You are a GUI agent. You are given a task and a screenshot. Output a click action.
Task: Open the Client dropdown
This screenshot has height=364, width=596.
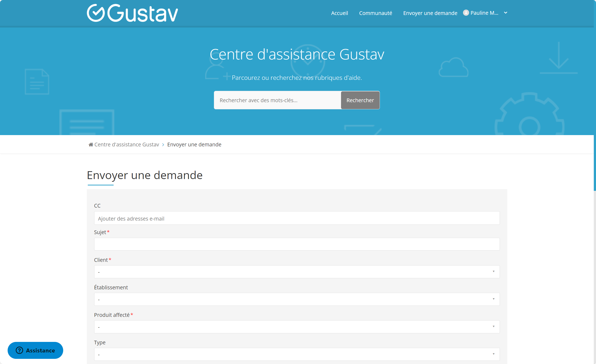297,272
